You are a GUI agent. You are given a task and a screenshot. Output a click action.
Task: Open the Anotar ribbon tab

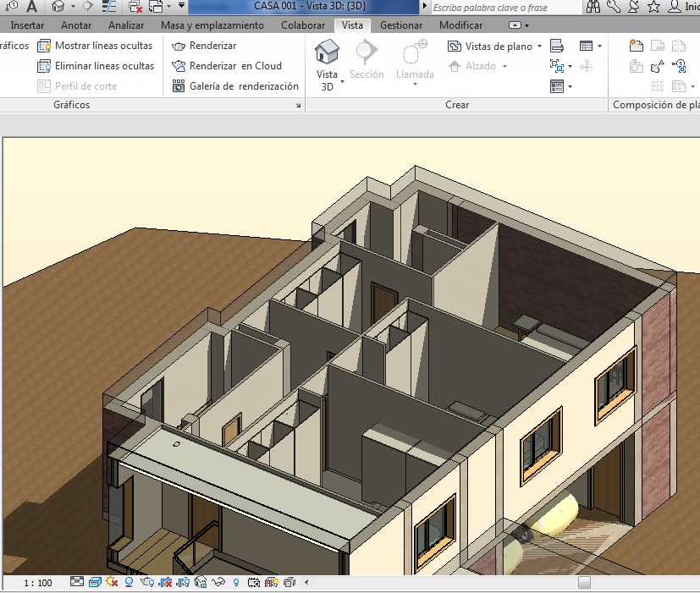pos(76,25)
